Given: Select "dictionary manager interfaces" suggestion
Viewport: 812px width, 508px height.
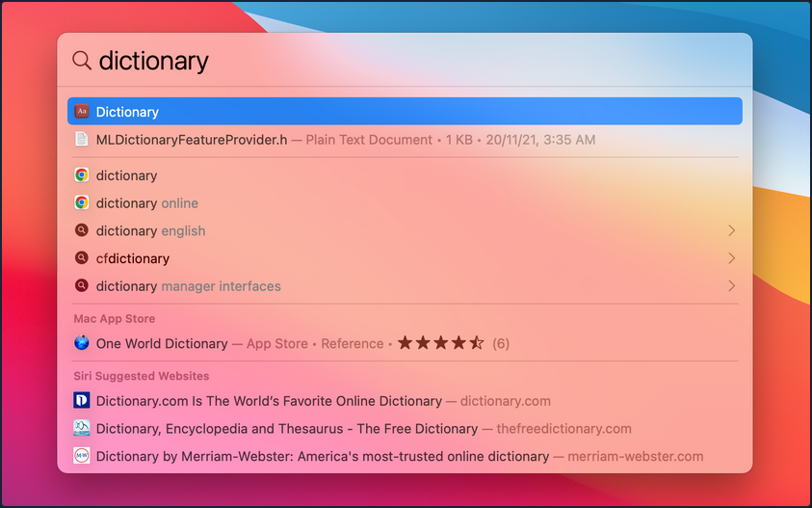Looking at the screenshot, I should (405, 286).
